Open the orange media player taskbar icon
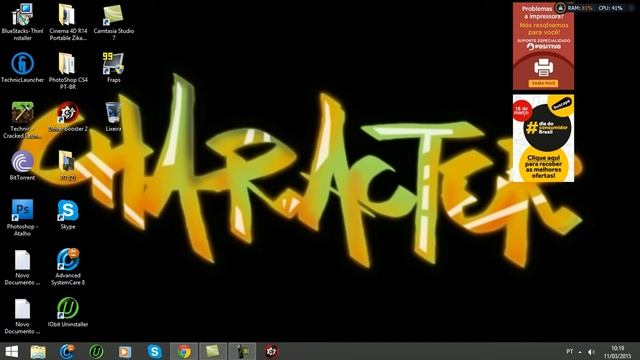Viewport: 640px width, 360px height. coord(125,351)
